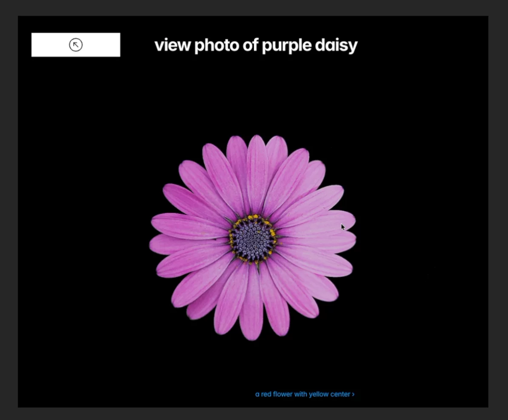Click the topmost upright petal of the daisy
This screenshot has height=420, width=508.
pos(257,172)
